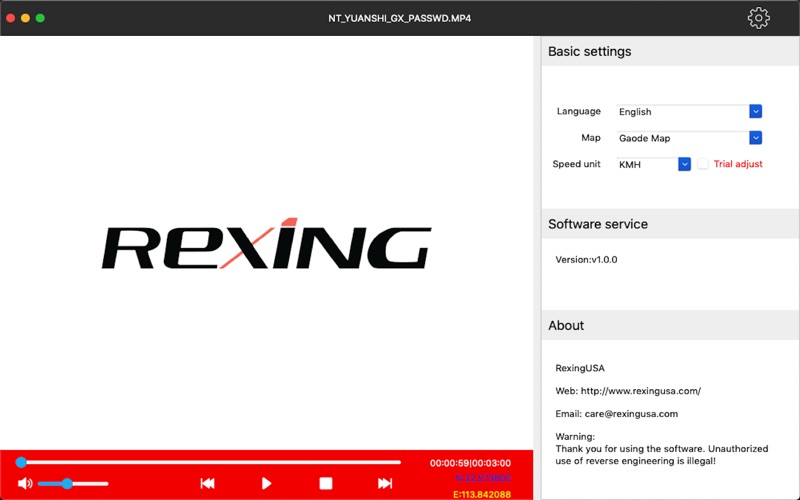Click the Map label

[x=591, y=137]
